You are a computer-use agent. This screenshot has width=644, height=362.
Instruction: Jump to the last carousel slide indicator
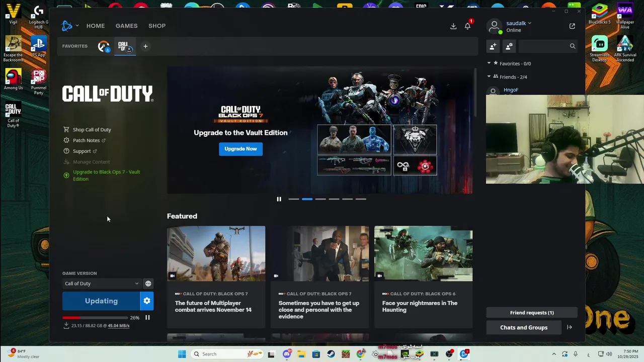tap(361, 199)
